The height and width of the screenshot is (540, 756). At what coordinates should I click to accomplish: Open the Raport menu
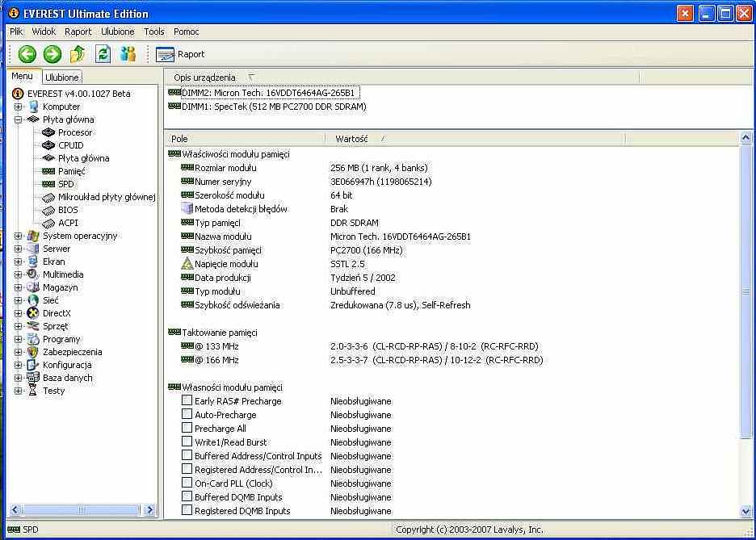(78, 31)
